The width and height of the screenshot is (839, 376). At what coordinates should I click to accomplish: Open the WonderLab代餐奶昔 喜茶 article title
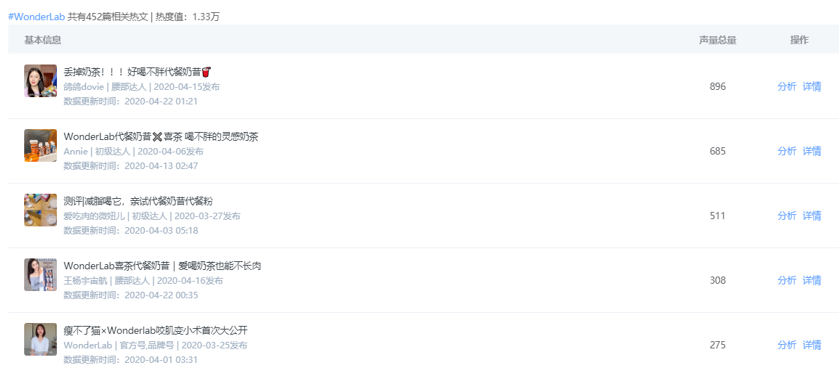point(161,136)
